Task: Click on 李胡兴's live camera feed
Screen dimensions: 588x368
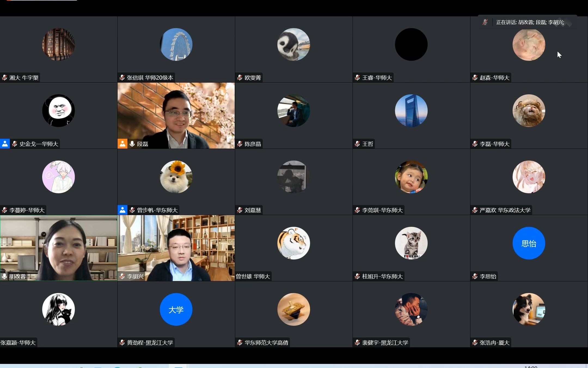Action: coord(176,247)
